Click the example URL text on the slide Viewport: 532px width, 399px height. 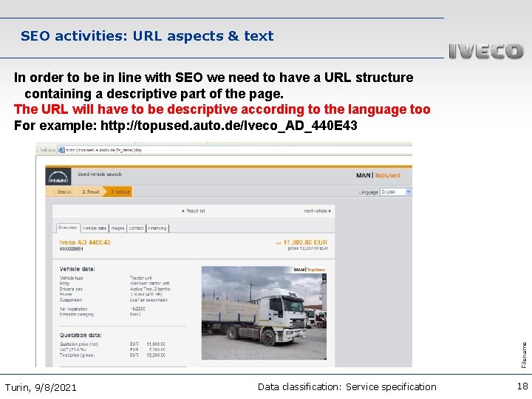(229, 126)
